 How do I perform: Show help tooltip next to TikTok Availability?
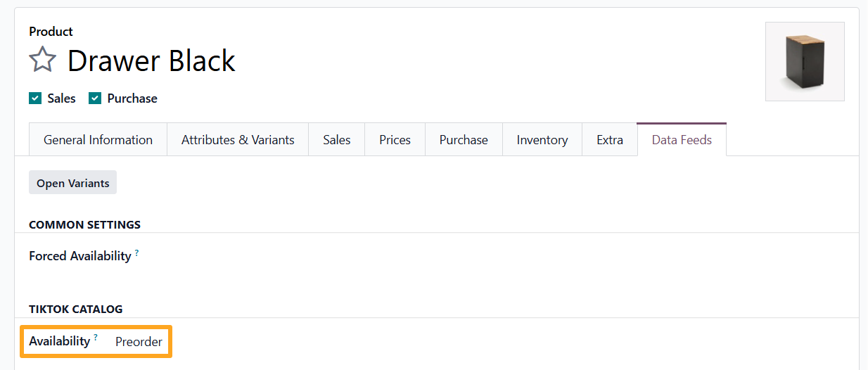pyautogui.click(x=96, y=337)
